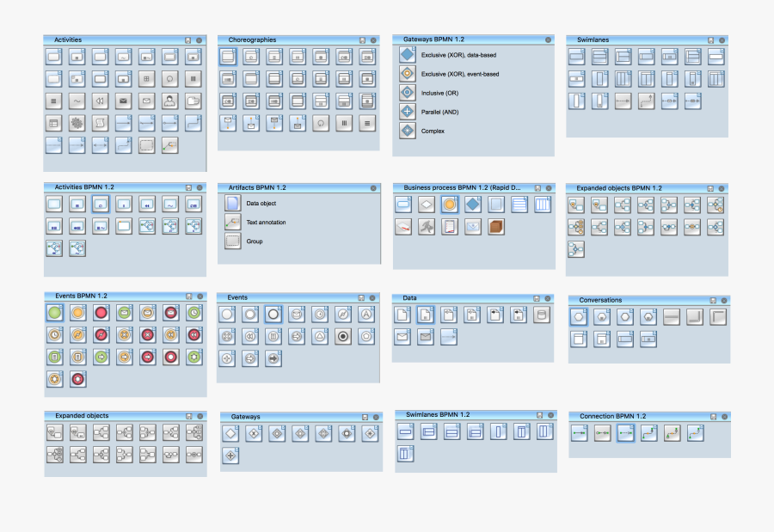This screenshot has height=532, width=774.
Task: Select the first connector in Connection BPMN 1.2
Action: click(x=580, y=434)
